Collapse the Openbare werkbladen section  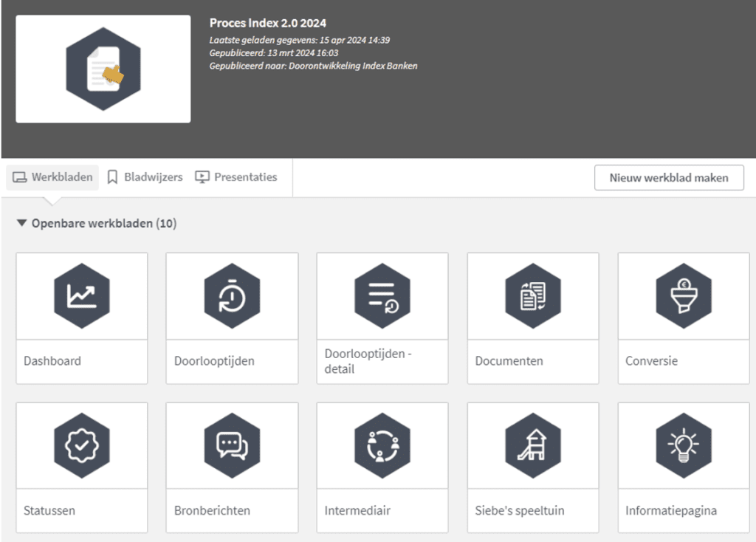21,223
